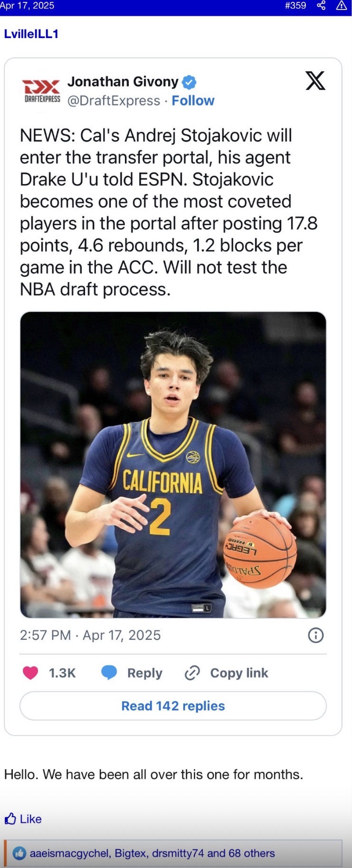This screenshot has width=352, height=868.
Task: Click the tweet info circle icon
Action: [x=316, y=635]
